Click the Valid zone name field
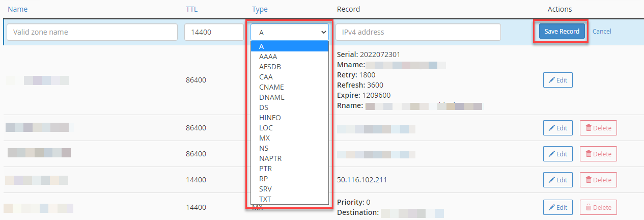The width and height of the screenshot is (644, 220). pos(92,32)
